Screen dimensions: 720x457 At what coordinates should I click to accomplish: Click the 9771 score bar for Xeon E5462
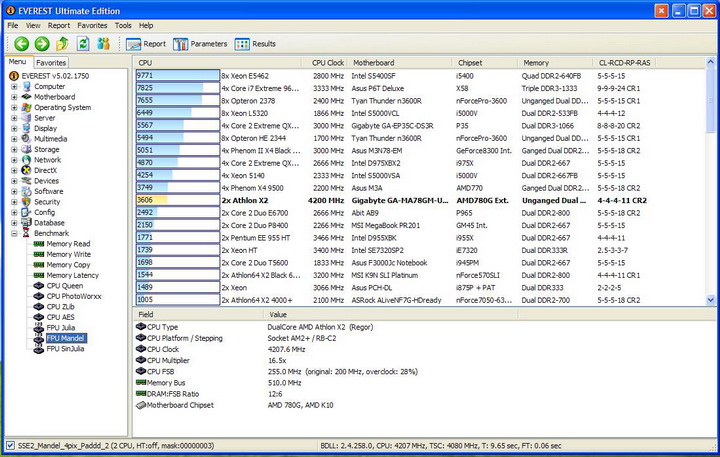177,75
